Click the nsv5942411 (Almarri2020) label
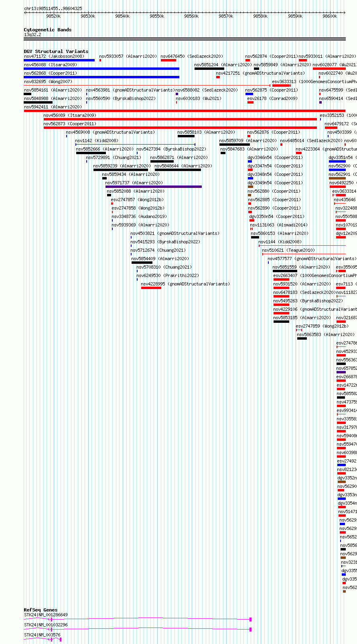Screen dimensions: 357x644 pyautogui.click(x=53, y=107)
